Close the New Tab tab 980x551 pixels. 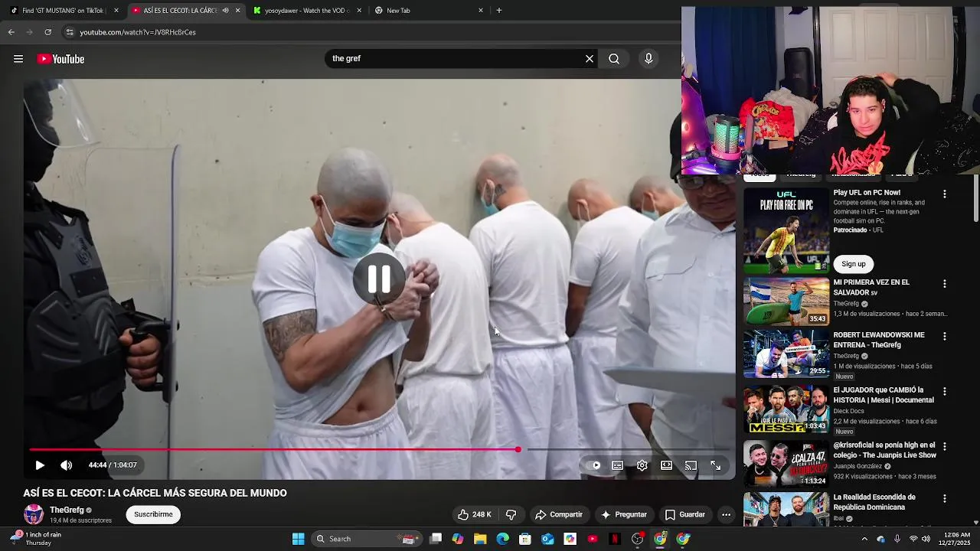click(x=481, y=11)
